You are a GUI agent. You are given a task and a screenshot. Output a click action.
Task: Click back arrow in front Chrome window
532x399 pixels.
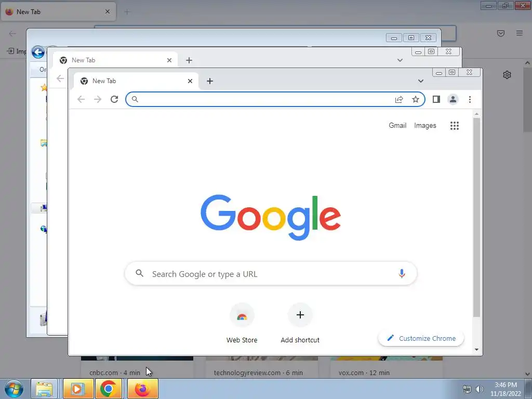coord(81,99)
